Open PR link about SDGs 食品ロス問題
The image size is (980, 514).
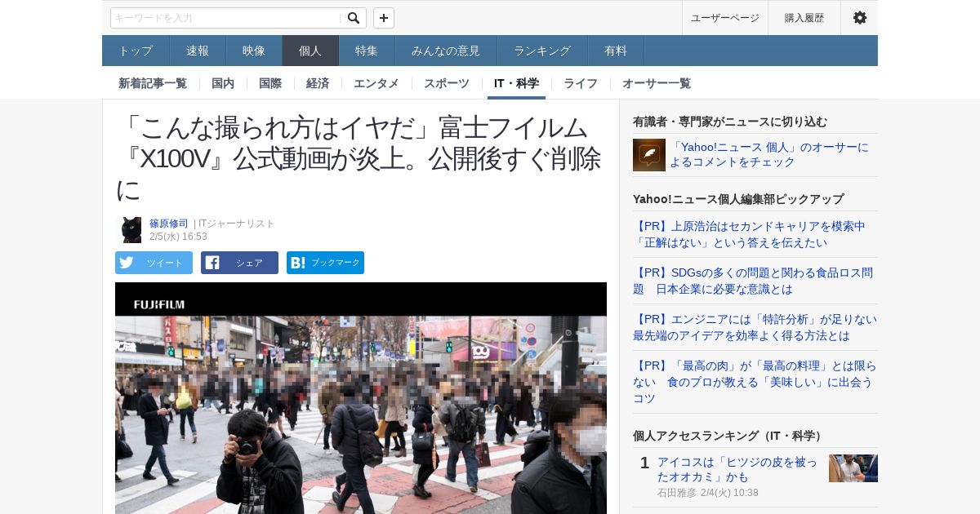tap(753, 281)
